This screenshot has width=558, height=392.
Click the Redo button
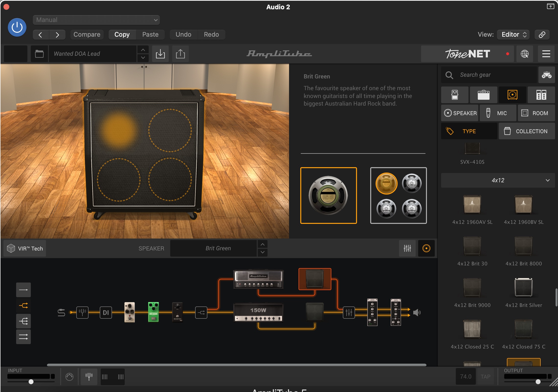click(212, 34)
